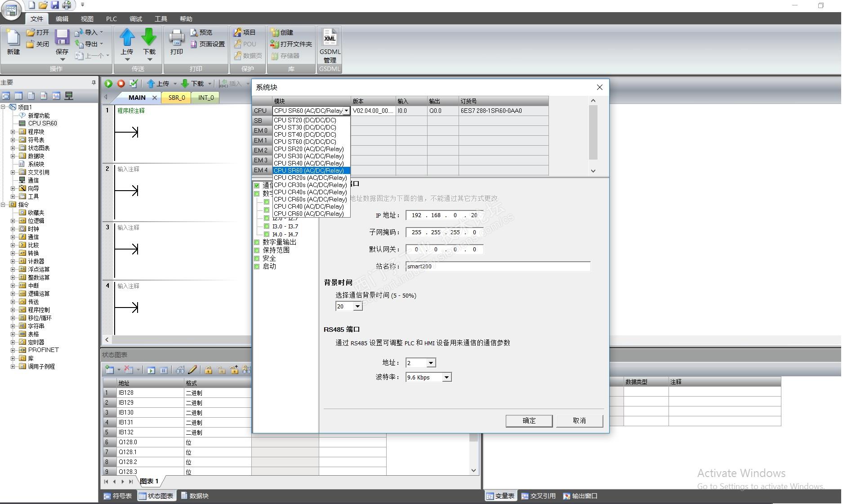Select CPU ST40 (DC/DC/DC) from list

[x=305, y=134]
